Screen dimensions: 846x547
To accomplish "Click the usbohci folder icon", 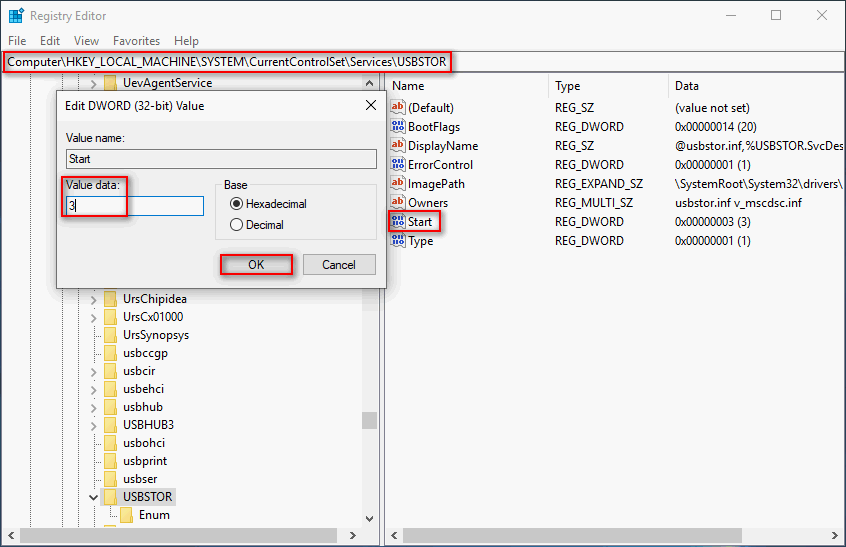I will [110, 442].
